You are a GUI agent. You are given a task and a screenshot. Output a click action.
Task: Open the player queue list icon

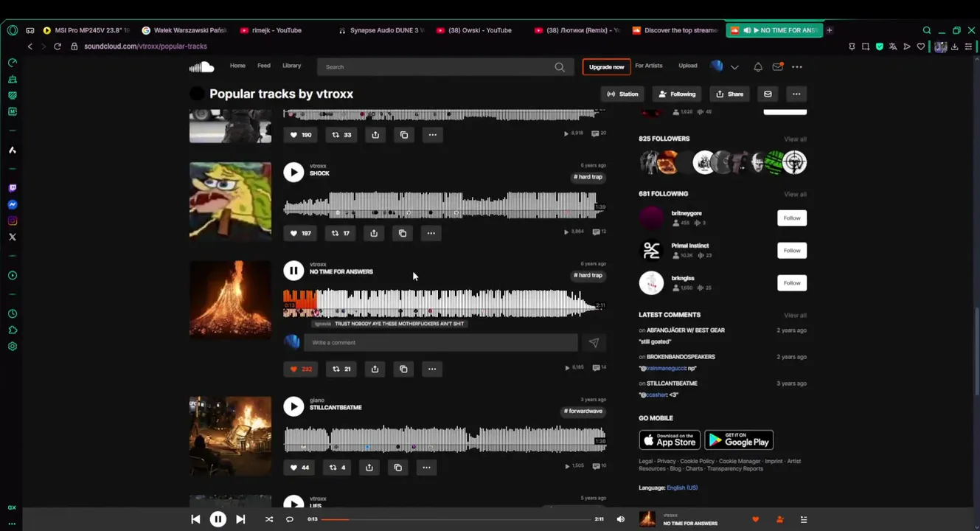click(804, 519)
